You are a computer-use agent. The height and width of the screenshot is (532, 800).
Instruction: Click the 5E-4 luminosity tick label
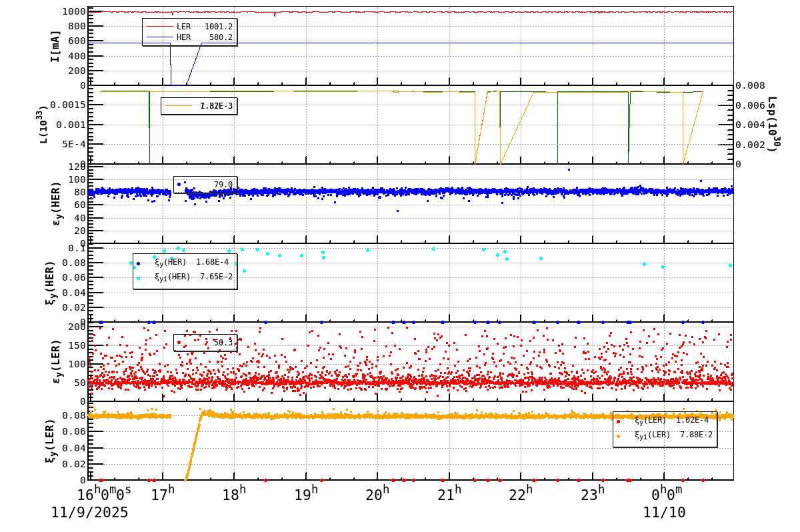(73, 144)
